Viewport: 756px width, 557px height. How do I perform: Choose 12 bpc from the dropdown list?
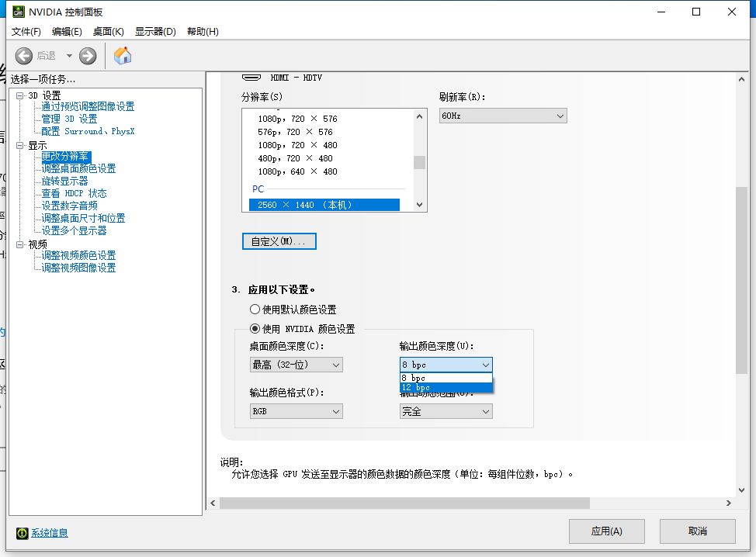pos(446,387)
